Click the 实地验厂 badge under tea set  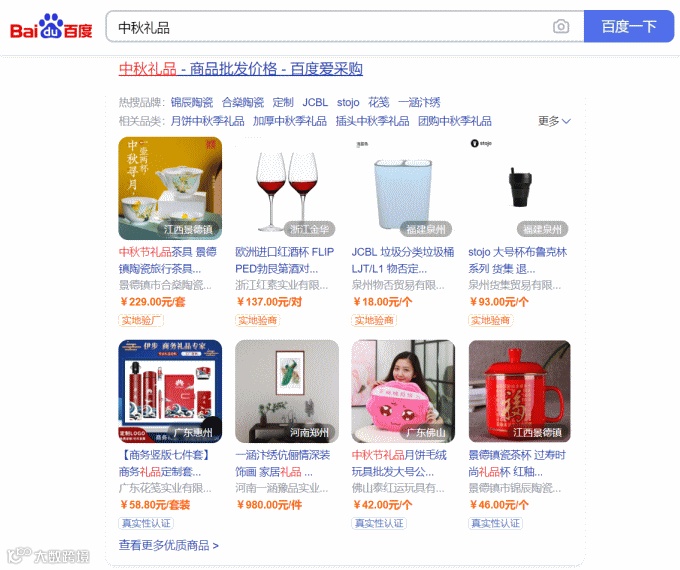coord(141,321)
